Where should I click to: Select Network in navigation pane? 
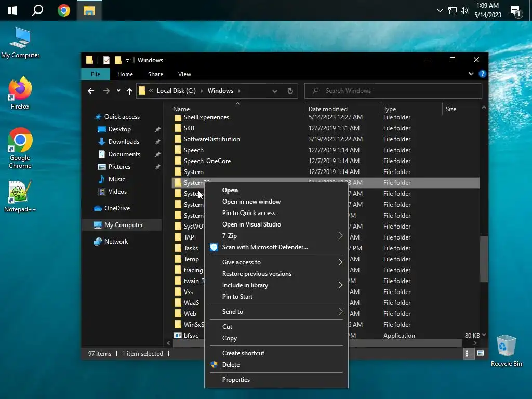coord(116,242)
